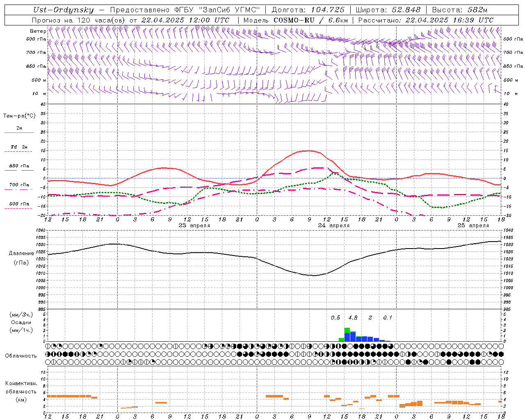Click the lowest point of the pressure curve
The image size is (525, 420).
coord(314,275)
